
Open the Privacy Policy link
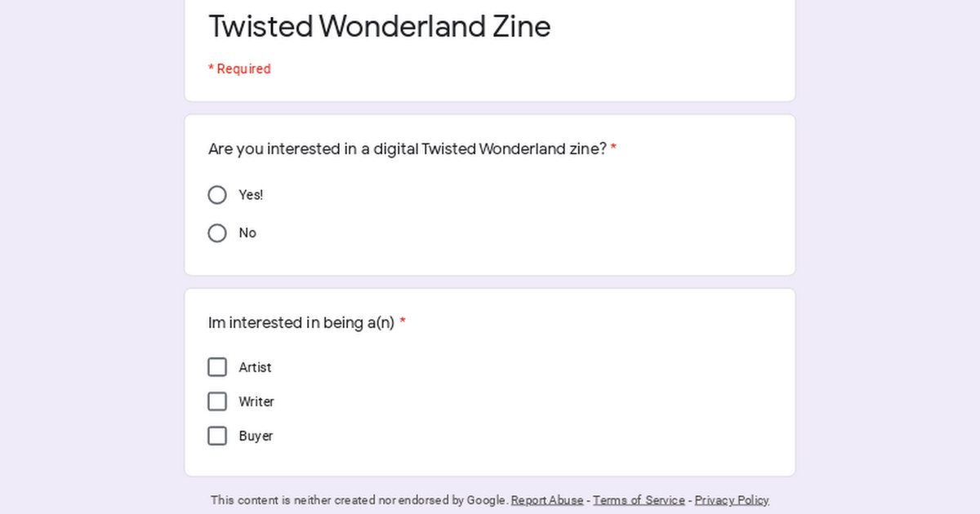(732, 500)
